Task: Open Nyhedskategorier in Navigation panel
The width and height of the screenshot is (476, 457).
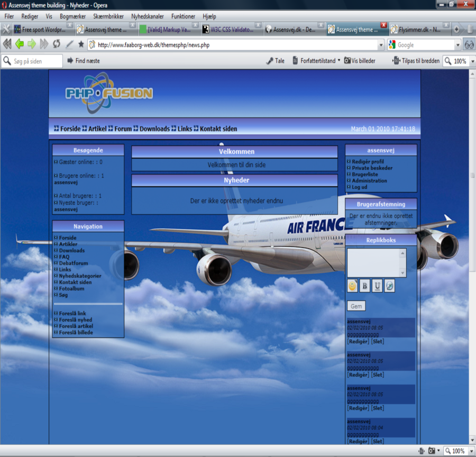Action: click(80, 276)
